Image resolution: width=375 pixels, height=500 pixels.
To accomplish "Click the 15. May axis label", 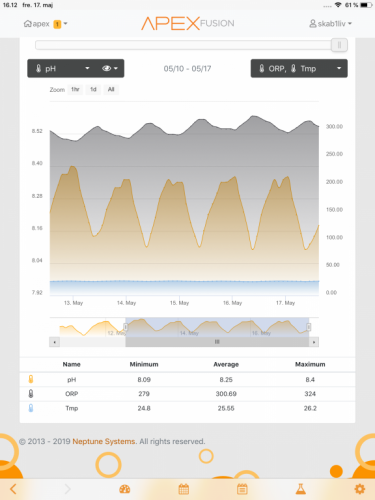I will point(179,303).
